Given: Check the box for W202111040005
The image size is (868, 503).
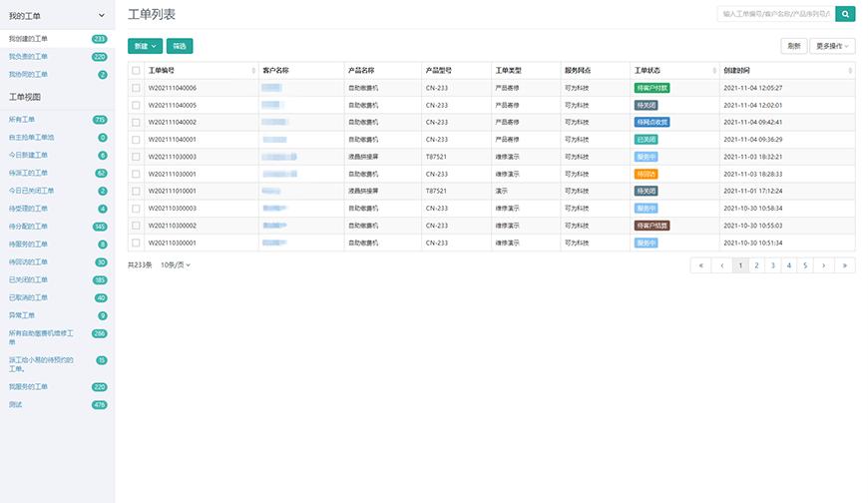Looking at the screenshot, I should tap(136, 105).
